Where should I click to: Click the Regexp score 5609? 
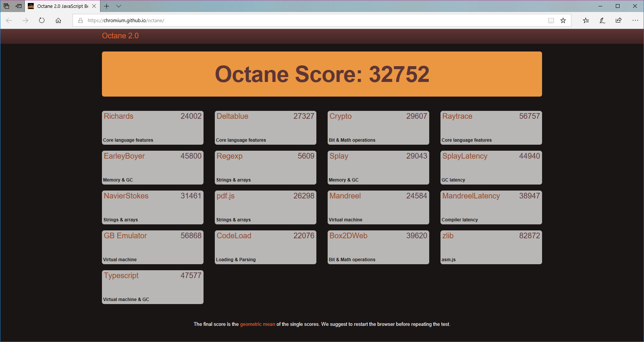click(x=306, y=156)
